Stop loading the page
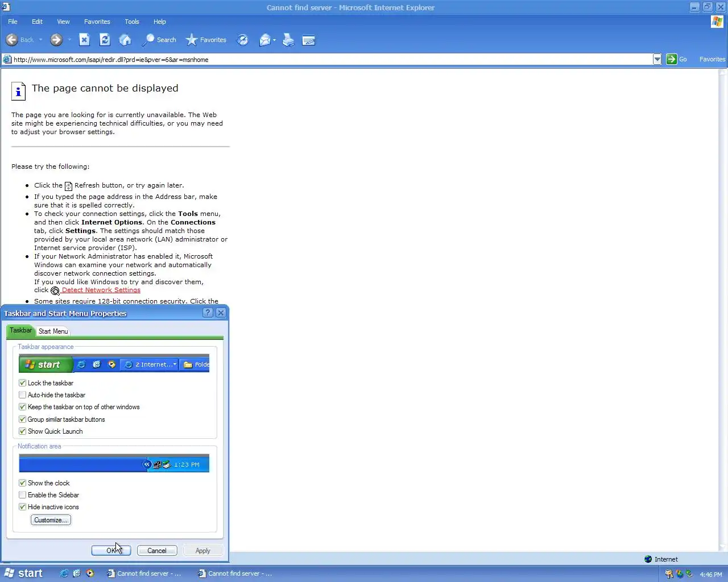The image size is (728, 582). [x=84, y=40]
